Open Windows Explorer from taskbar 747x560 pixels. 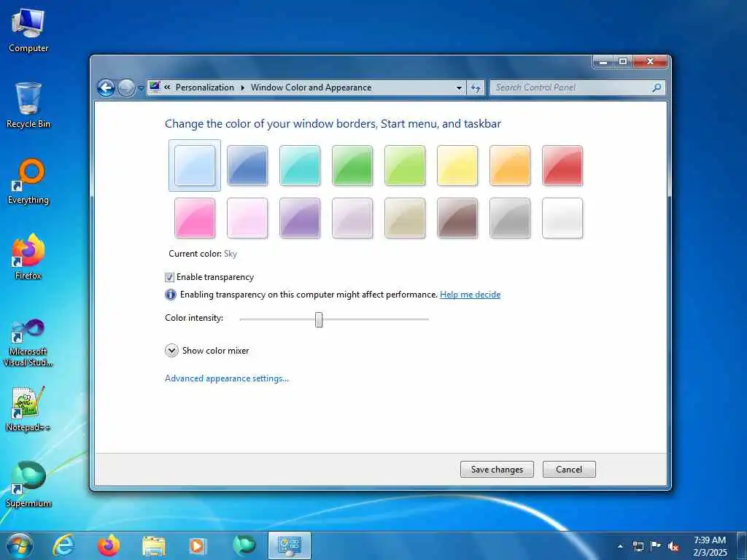[153, 546]
